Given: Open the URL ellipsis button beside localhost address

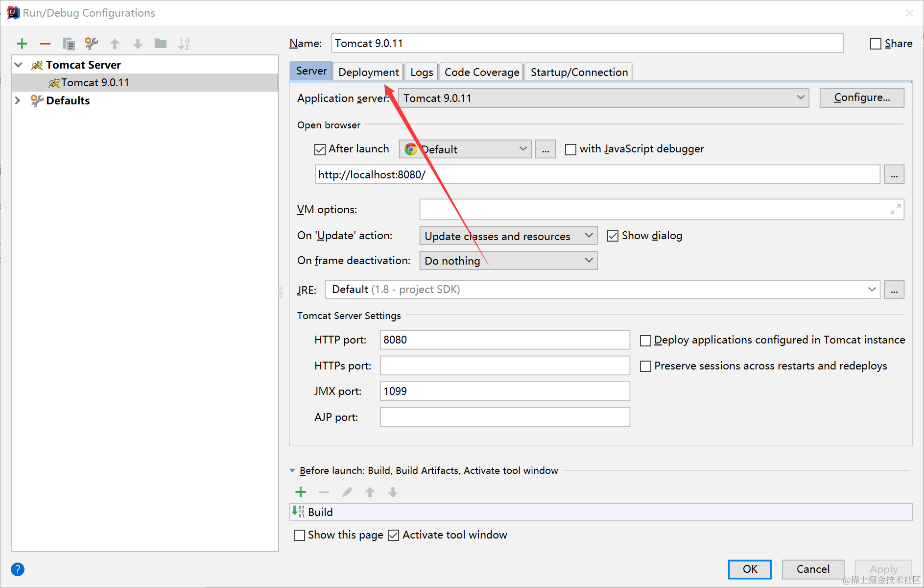Looking at the screenshot, I should (x=894, y=174).
